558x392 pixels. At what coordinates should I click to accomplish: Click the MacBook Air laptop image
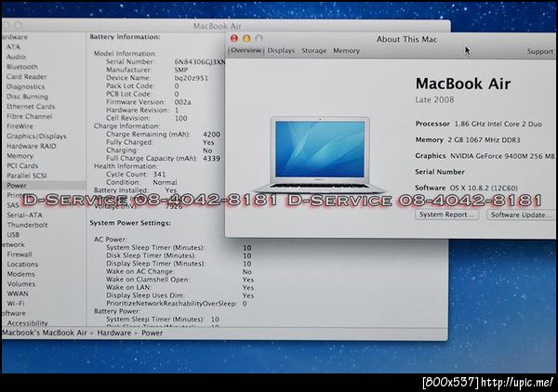(x=320, y=154)
